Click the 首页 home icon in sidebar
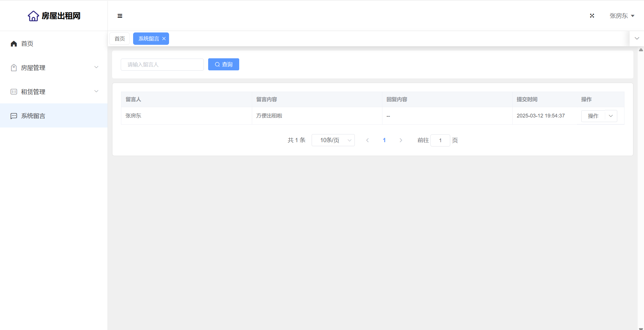 coord(14,44)
